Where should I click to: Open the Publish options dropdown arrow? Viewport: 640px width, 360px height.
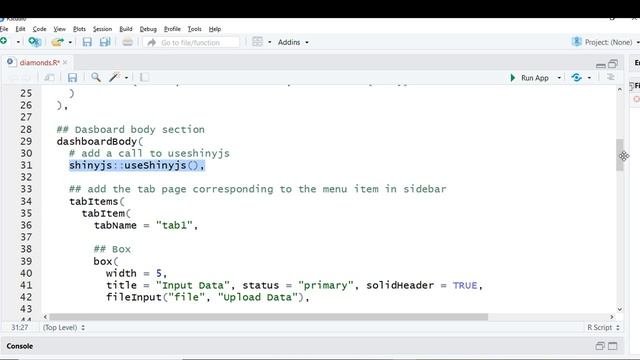pos(589,78)
